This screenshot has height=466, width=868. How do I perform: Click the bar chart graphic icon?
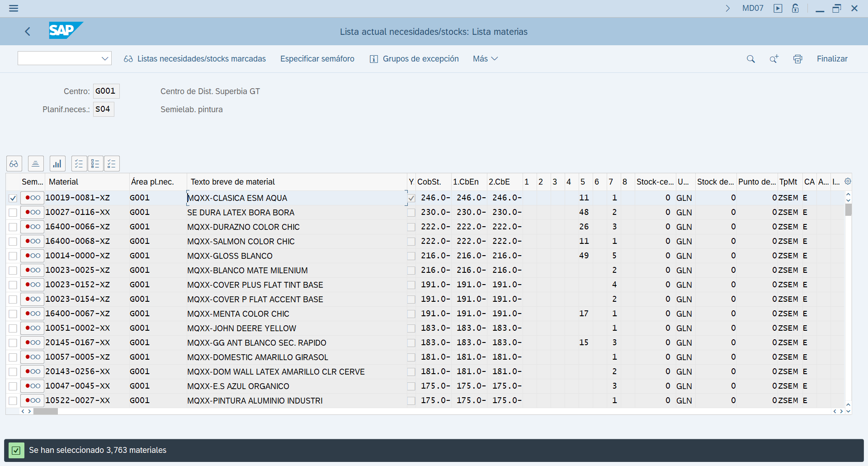(x=57, y=163)
